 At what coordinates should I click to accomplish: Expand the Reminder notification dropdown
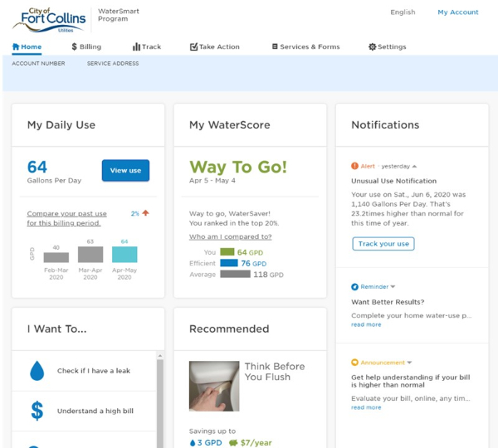click(393, 287)
